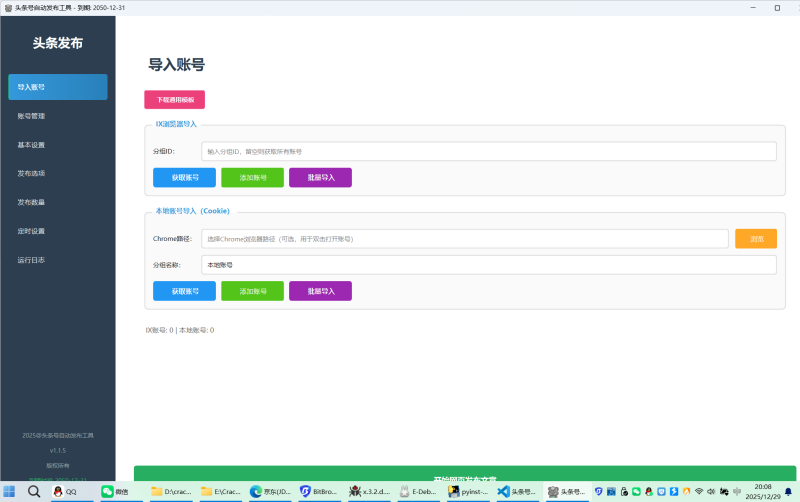
Task: Click the pink 下载通用模板 button
Action: [x=174, y=99]
